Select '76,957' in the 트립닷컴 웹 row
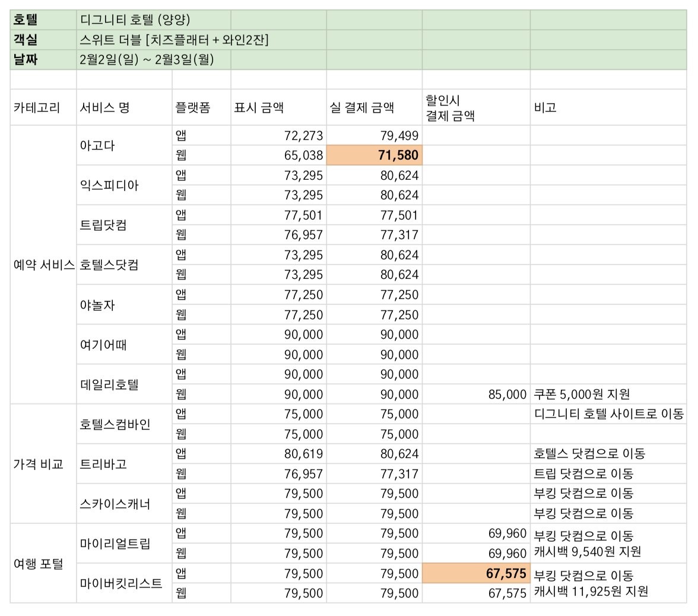Image resolution: width=698 pixels, height=616 pixels. pos(279,235)
